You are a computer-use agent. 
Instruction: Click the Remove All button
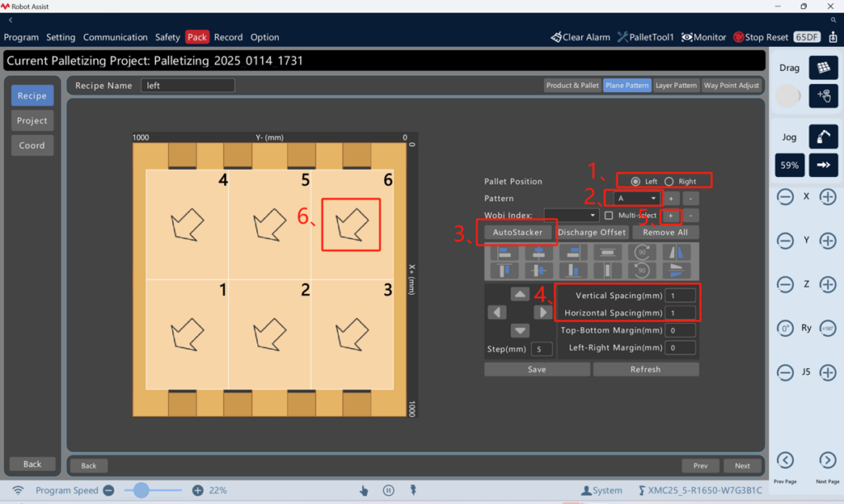pos(665,232)
